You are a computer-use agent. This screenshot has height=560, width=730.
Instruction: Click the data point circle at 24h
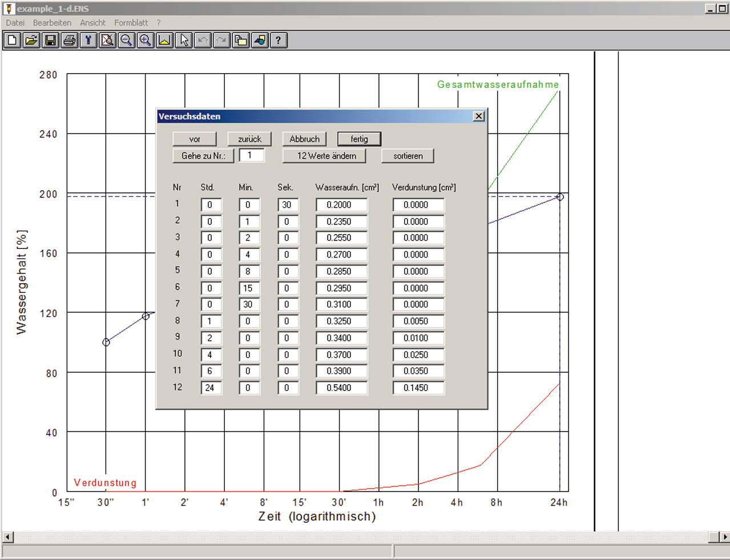click(560, 197)
